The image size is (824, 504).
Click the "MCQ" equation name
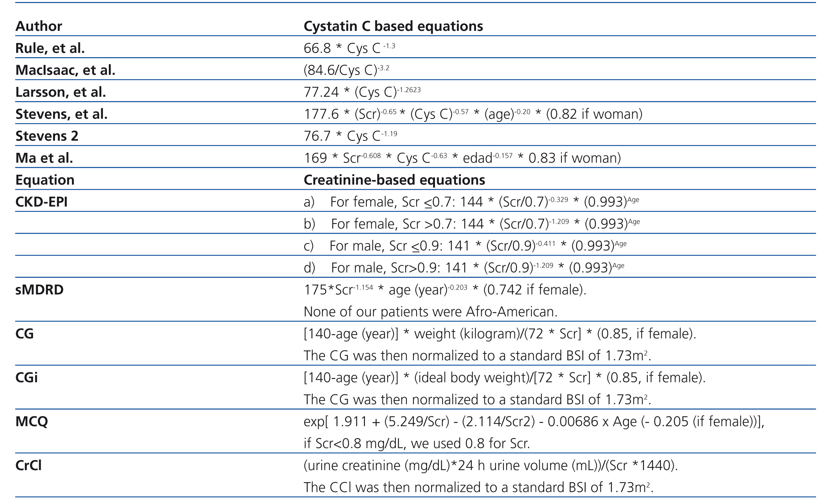tap(32, 422)
